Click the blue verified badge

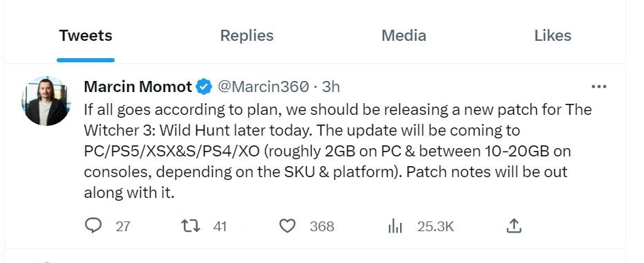coord(204,87)
